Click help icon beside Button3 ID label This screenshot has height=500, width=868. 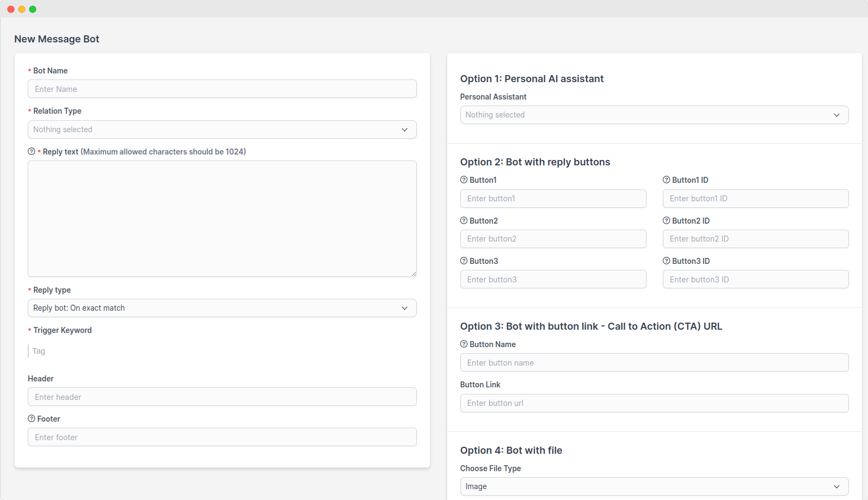(666, 261)
